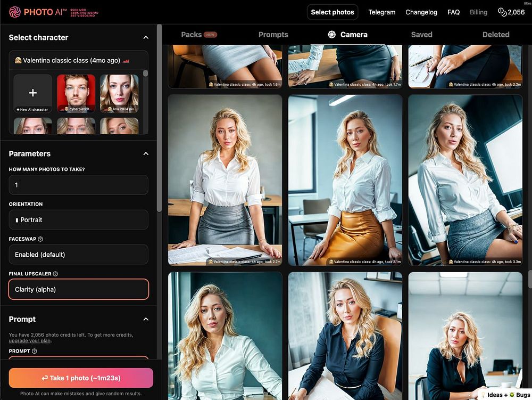Click the Photo AI logo icon
Image resolution: width=532 pixels, height=400 pixels.
click(x=14, y=12)
